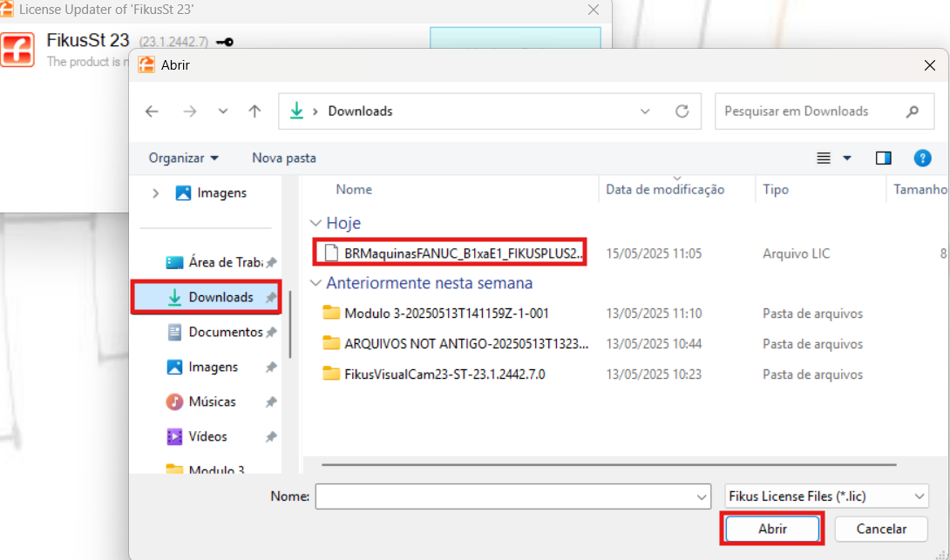950x560 pixels.
Task: Click the folder icon of FikusVisualCam23-ST
Action: (331, 374)
